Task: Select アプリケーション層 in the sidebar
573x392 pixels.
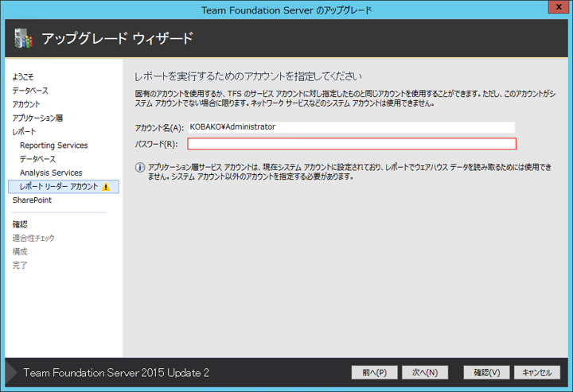Action: coord(37,118)
